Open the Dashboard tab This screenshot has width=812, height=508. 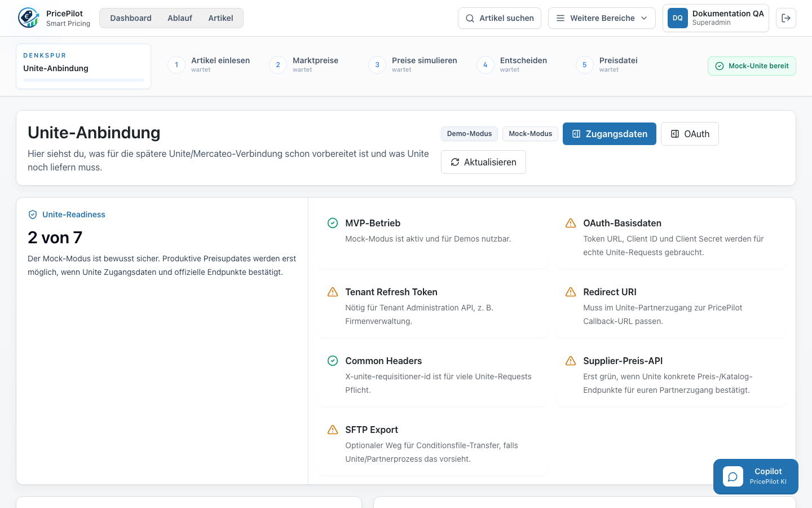131,18
